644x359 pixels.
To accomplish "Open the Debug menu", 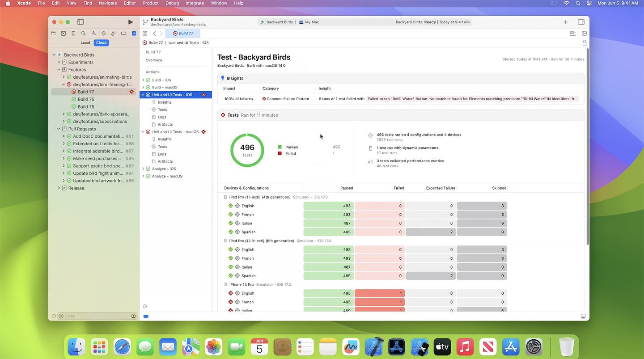I will coord(172,3).
